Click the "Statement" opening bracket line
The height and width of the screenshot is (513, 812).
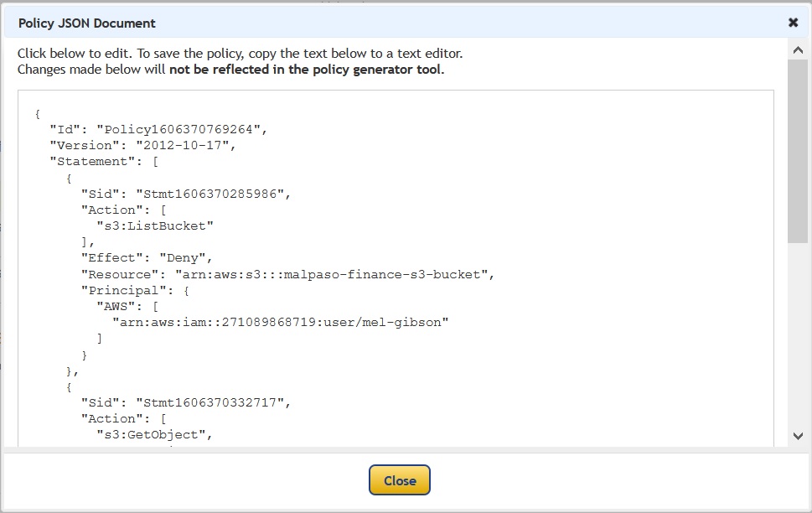click(104, 162)
